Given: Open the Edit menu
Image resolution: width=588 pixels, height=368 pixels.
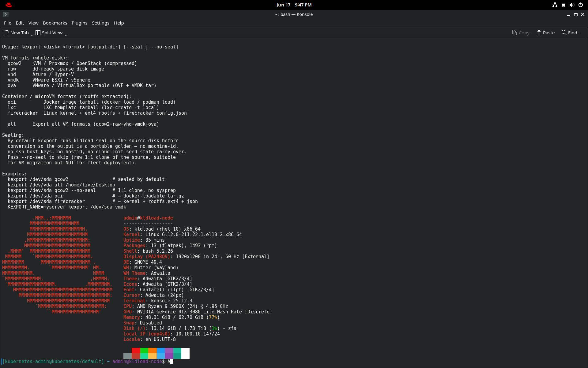Looking at the screenshot, I should (20, 23).
